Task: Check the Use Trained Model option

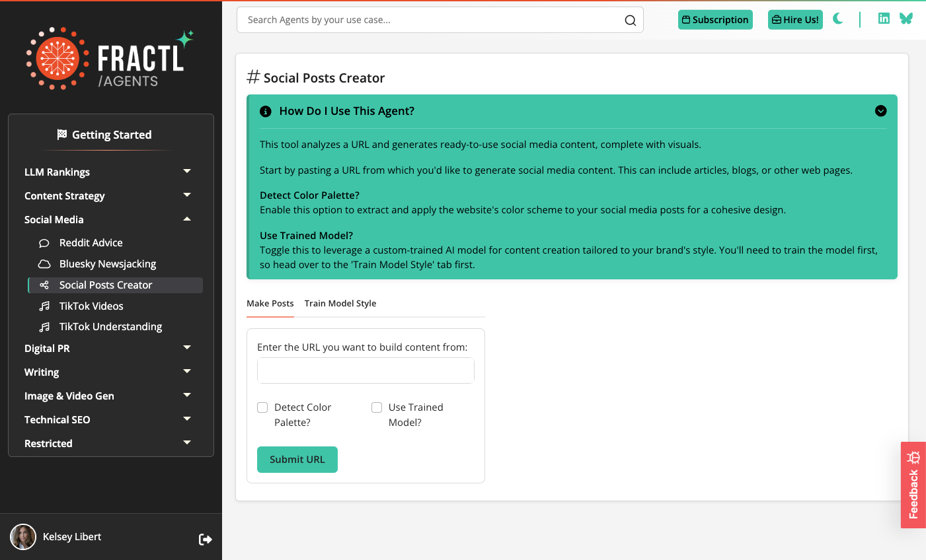Action: 377,407
